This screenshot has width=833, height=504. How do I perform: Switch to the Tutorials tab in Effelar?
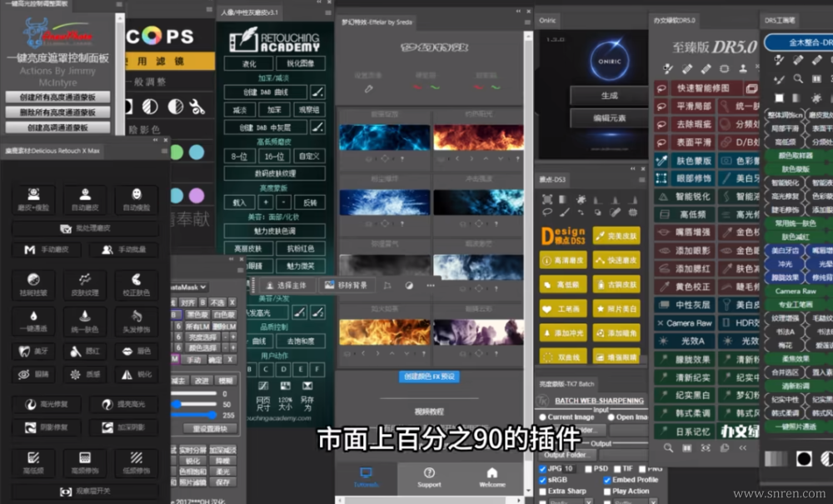366,477
